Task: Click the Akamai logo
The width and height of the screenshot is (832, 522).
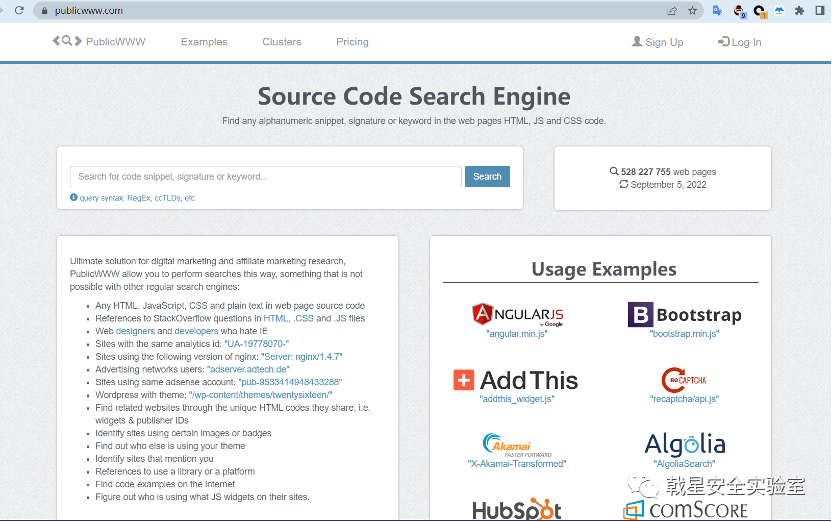Action: tap(516, 446)
